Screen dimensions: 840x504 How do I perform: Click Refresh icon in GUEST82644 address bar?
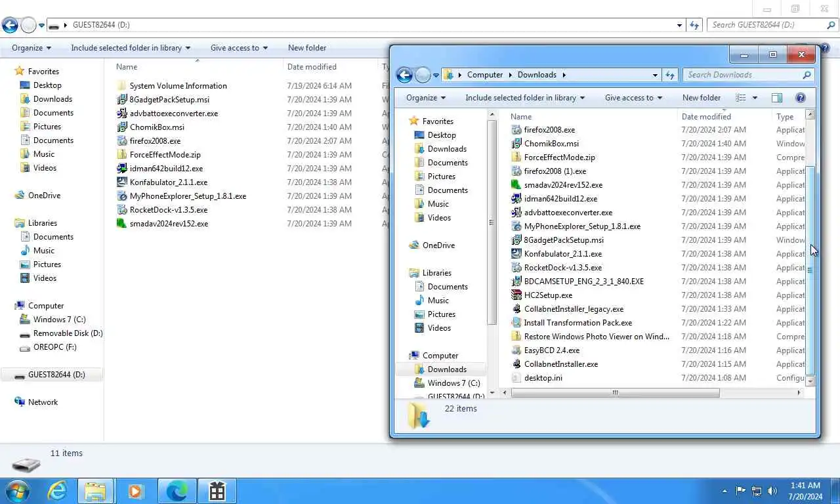694,25
